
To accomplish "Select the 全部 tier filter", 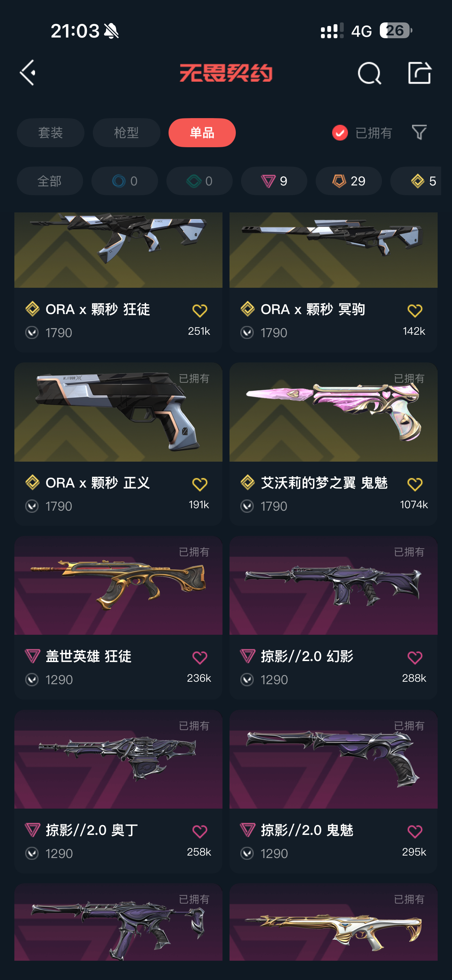I will (x=49, y=181).
